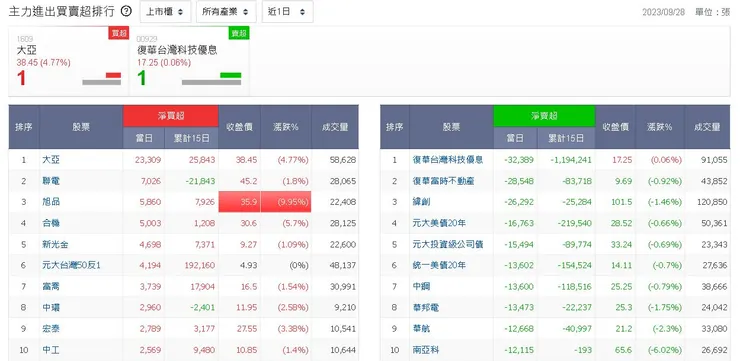Open the 近1日 period dropdown
This screenshot has height=361, width=740.
(x=287, y=12)
